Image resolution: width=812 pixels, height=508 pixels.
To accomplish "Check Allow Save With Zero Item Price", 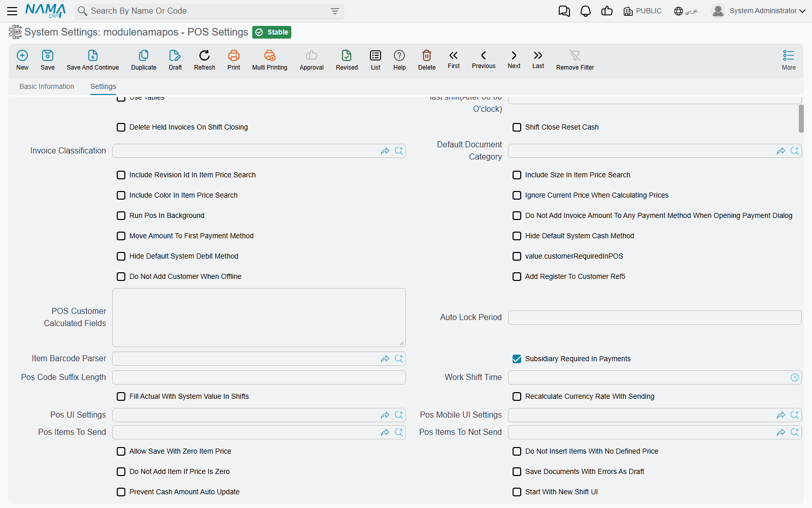I will pos(121,451).
